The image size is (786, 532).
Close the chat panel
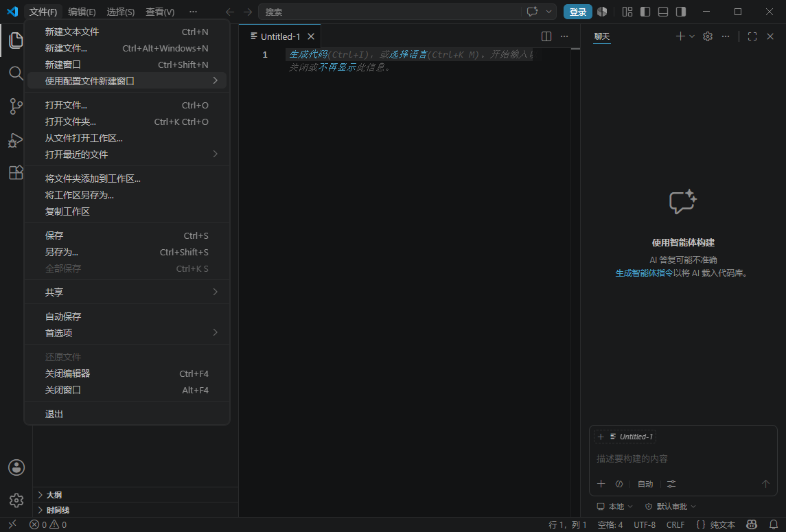[770, 36]
